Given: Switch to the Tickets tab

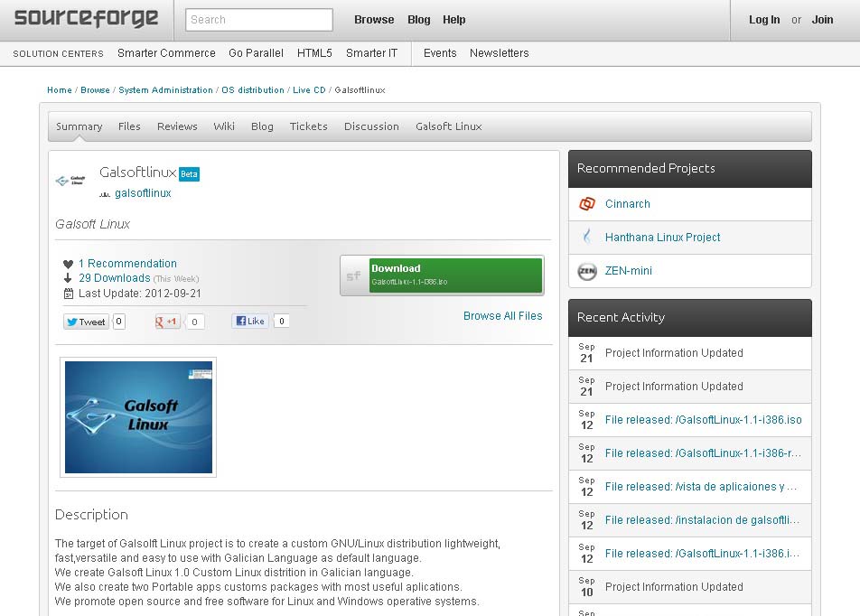Looking at the screenshot, I should (x=308, y=126).
